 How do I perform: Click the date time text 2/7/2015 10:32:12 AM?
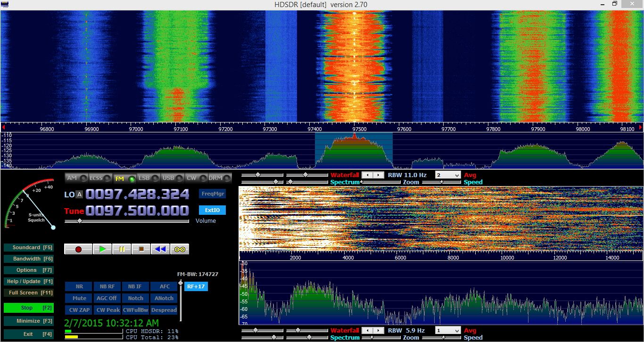point(111,323)
